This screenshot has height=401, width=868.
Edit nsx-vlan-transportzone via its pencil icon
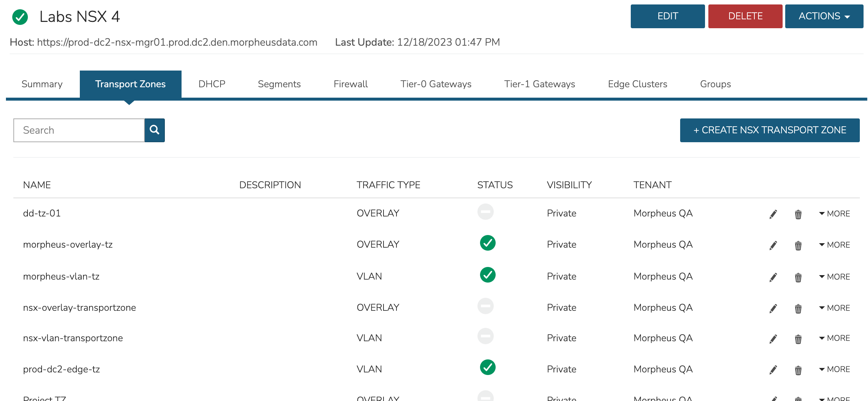click(x=773, y=339)
